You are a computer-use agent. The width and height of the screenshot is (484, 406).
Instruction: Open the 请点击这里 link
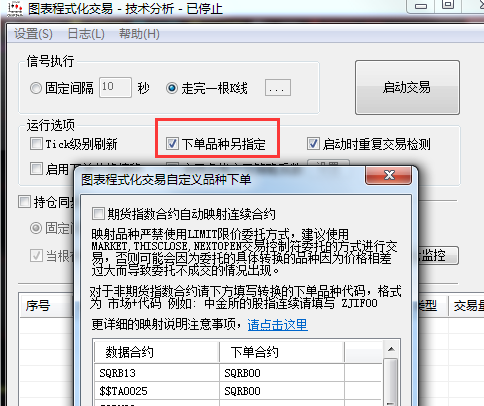277,324
